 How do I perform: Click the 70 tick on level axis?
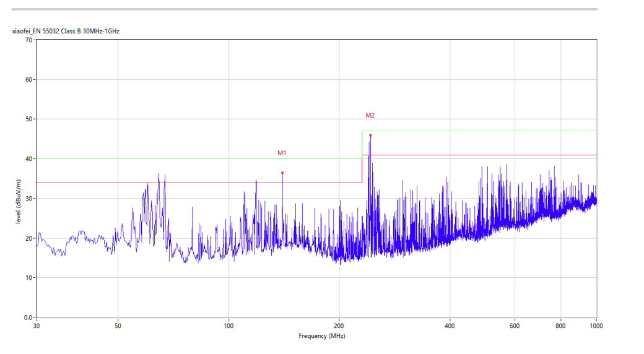[28, 40]
